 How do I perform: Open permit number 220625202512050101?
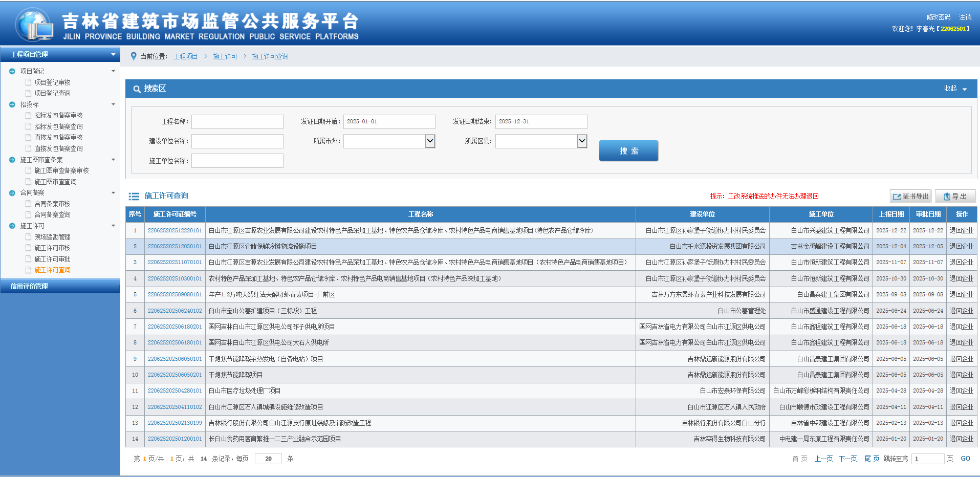coord(175,247)
